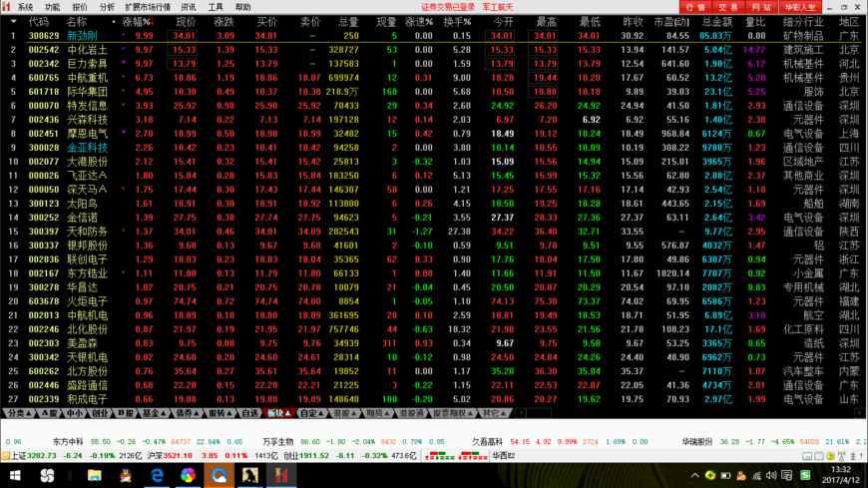Image resolution: width=868 pixels, height=488 pixels.
Task: Open the 系统 menu
Action: pos(26,7)
